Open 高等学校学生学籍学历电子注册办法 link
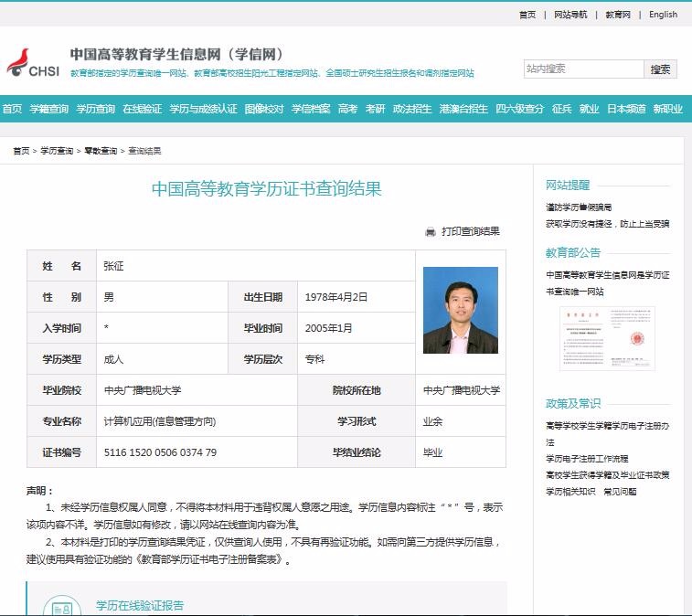This screenshot has height=616, width=692. point(608,434)
